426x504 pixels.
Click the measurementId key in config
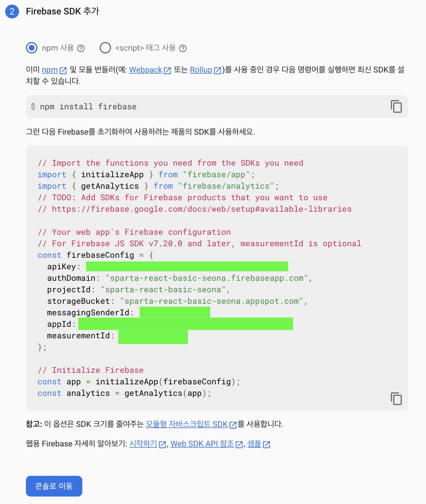pos(79,336)
